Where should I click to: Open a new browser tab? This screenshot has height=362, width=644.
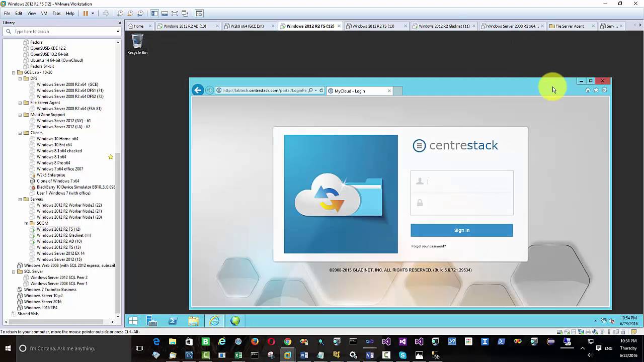coord(397,91)
